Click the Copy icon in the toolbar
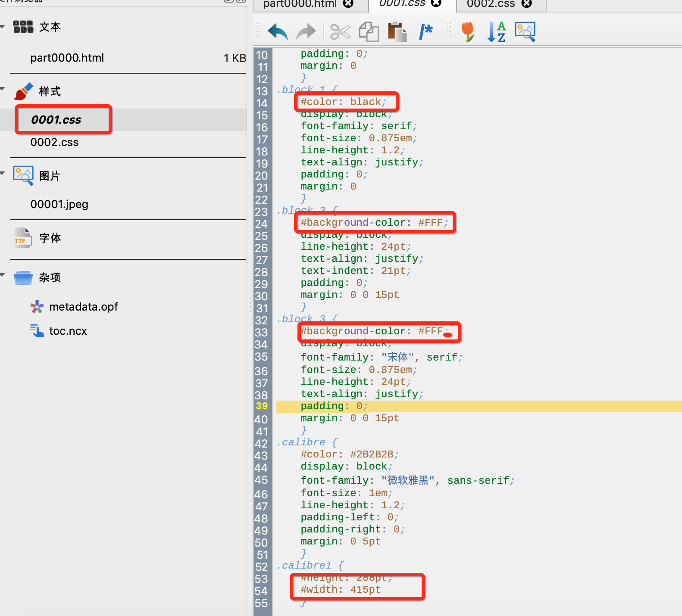Screen dimensions: 682x616 pos(369,31)
